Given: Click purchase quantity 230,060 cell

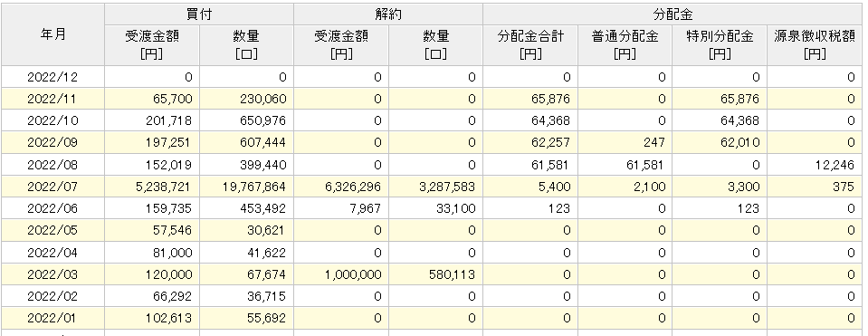Looking at the screenshot, I should 246,99.
